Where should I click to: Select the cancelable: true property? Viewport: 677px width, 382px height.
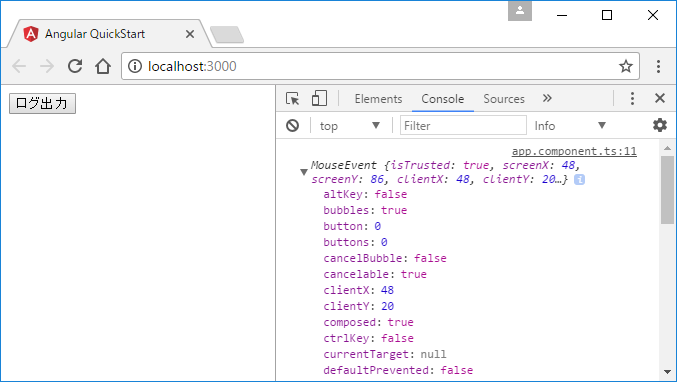point(375,274)
